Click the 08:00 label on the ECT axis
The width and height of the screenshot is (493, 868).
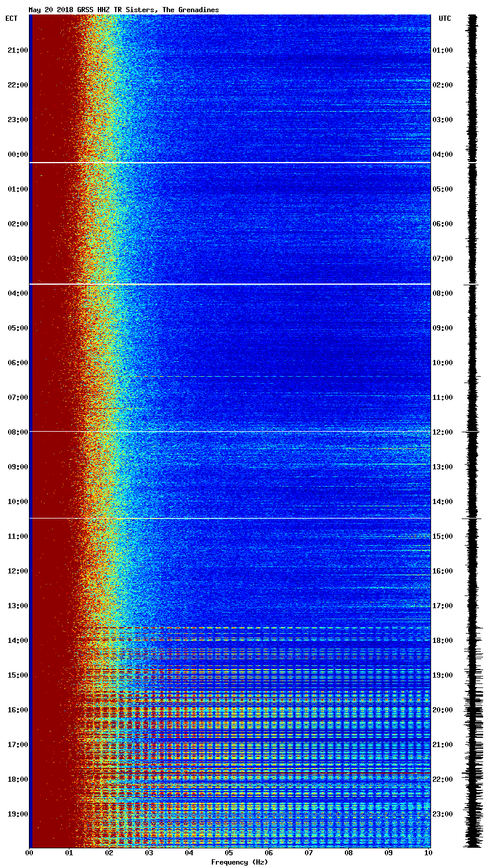point(17,432)
